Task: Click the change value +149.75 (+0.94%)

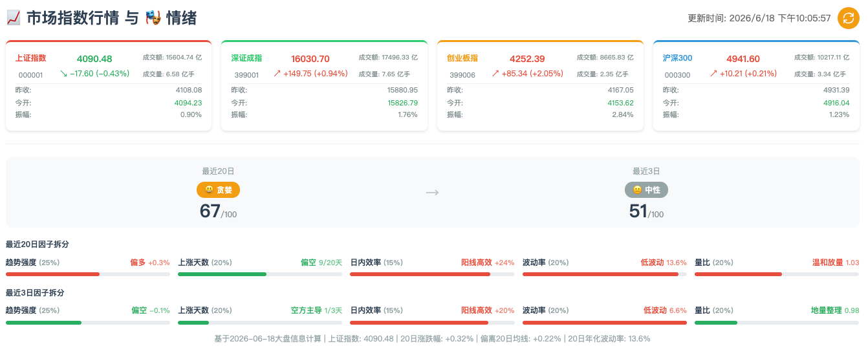Action: coord(310,74)
